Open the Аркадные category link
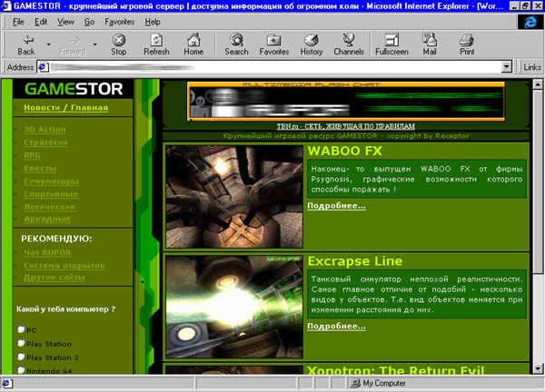545x392 pixels. click(47, 219)
